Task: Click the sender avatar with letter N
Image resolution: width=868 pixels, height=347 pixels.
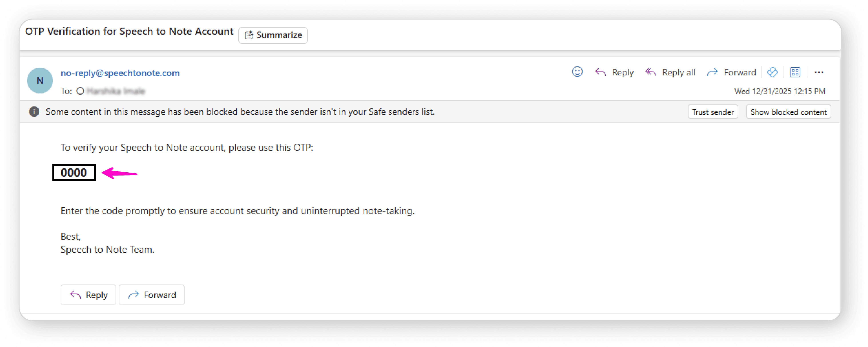Action: (x=40, y=81)
